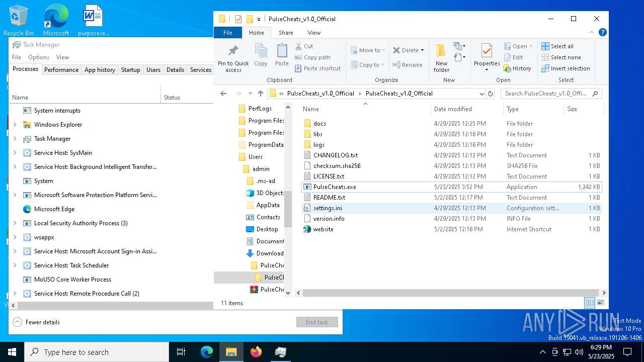Open Firefox from taskbar

point(256,352)
